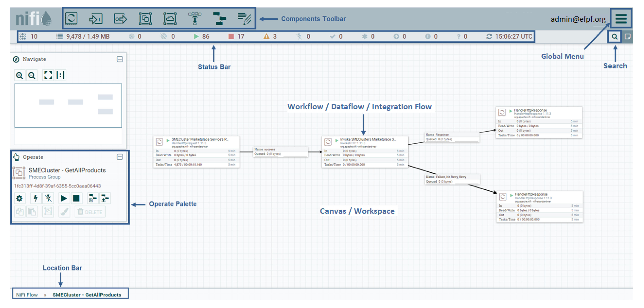Enable components with the lightning bolt button

36,198
